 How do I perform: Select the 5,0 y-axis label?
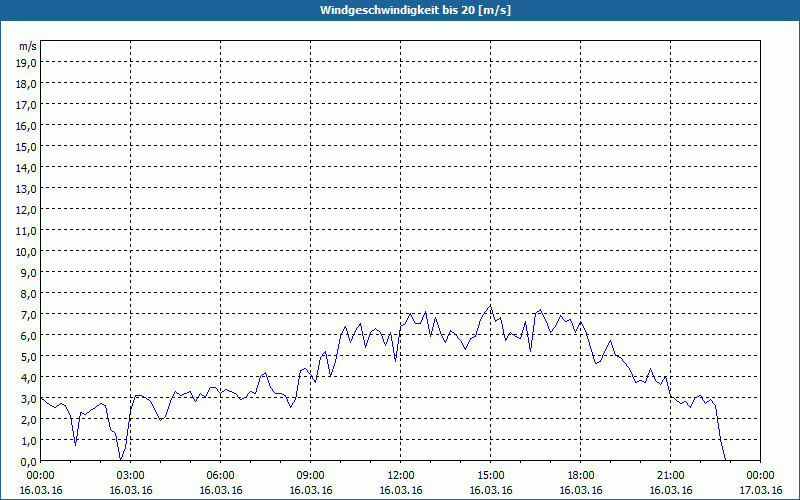point(30,357)
